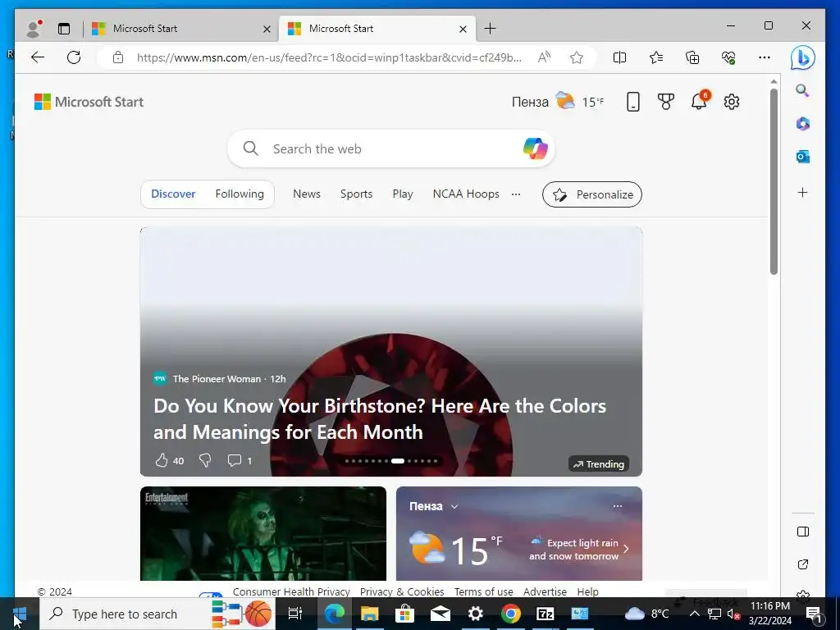This screenshot has width=840, height=630.
Task: Open Microsoft 365 in the Edge sidebar
Action: (802, 124)
